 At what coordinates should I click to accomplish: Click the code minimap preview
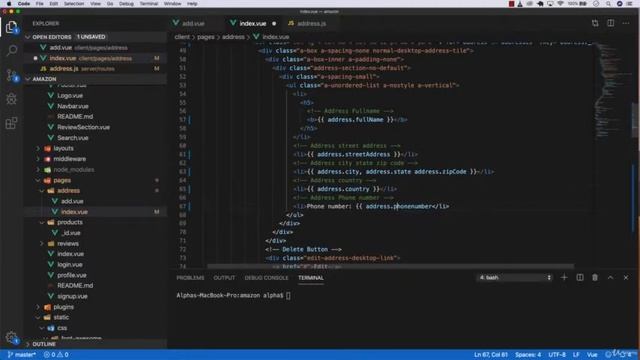coord(611,91)
